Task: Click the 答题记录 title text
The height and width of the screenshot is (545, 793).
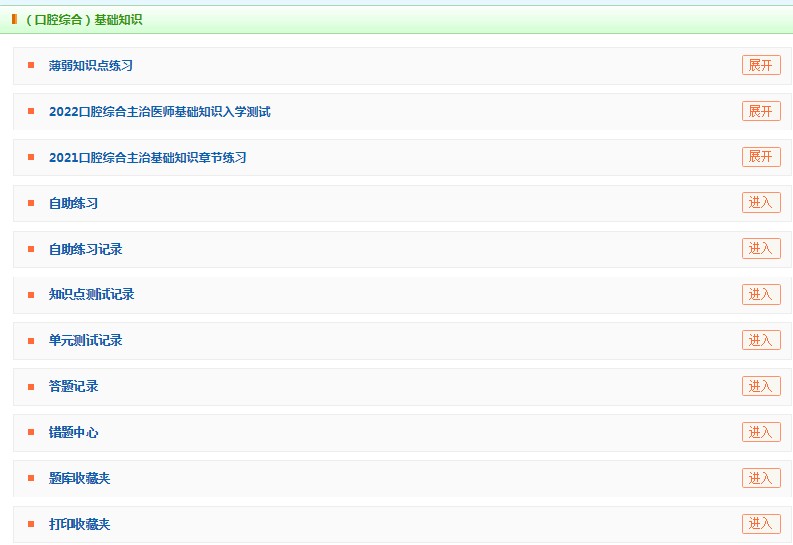Action: (x=73, y=387)
